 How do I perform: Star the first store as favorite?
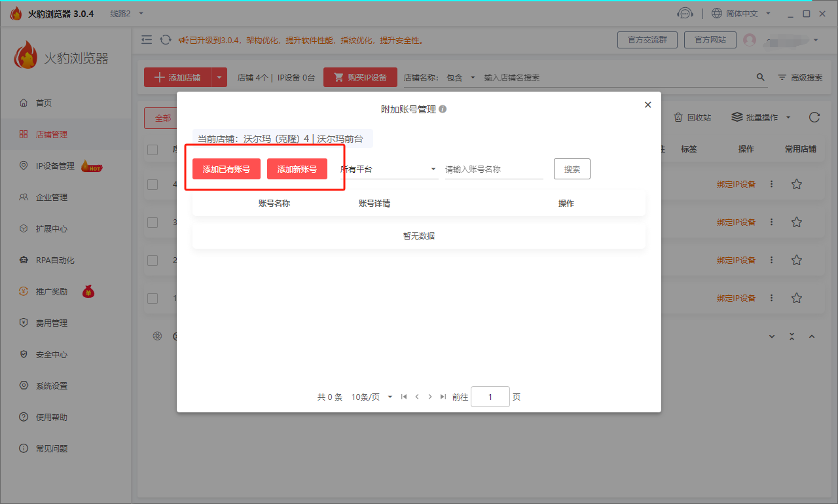[796, 185]
